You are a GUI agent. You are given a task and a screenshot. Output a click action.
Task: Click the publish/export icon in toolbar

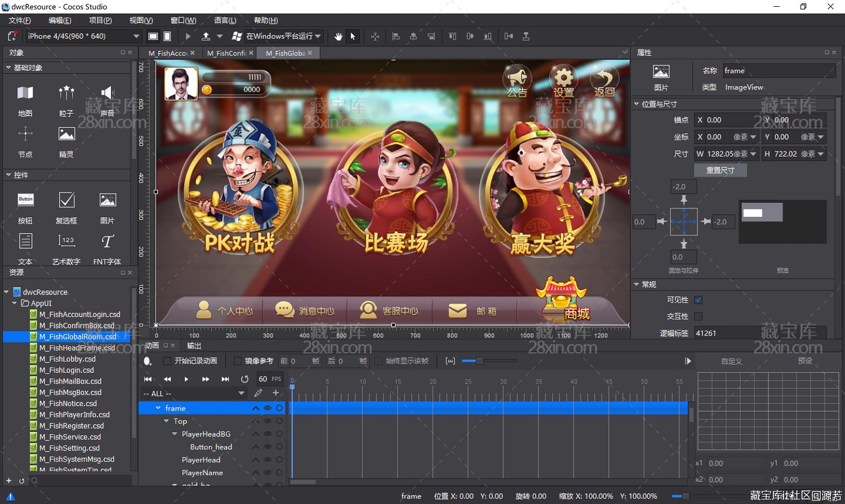(206, 36)
